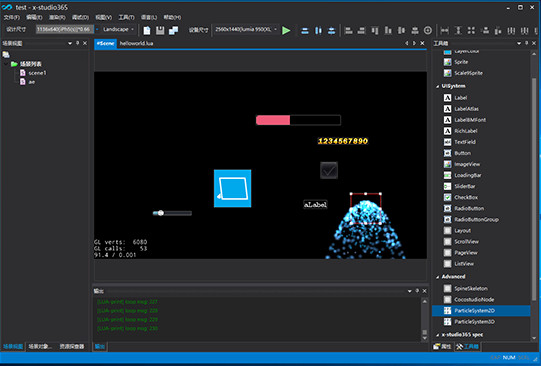Select the Button toolbox item
541x366 pixels.
pyautogui.click(x=462, y=153)
